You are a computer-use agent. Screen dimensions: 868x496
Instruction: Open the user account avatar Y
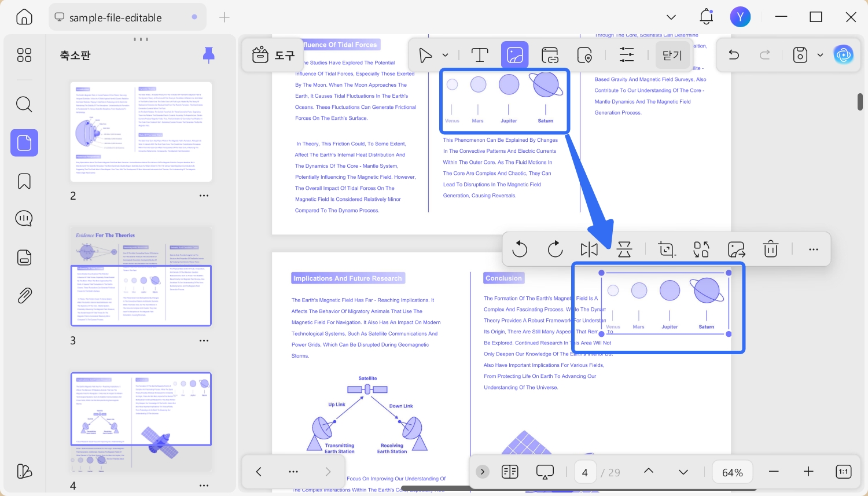[x=740, y=17]
